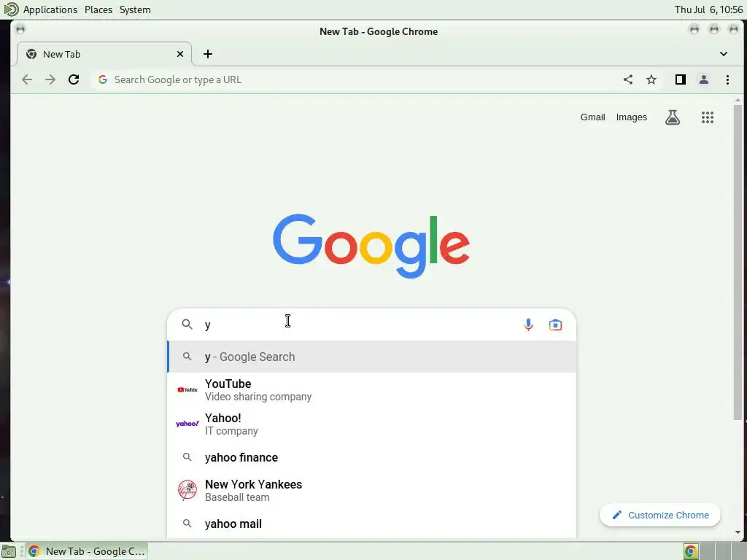The width and height of the screenshot is (747, 560).
Task: Open Chrome's three-dot menu
Action: 727,79
